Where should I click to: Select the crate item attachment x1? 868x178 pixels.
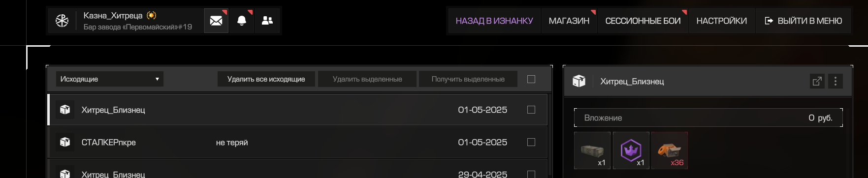pyautogui.click(x=592, y=150)
